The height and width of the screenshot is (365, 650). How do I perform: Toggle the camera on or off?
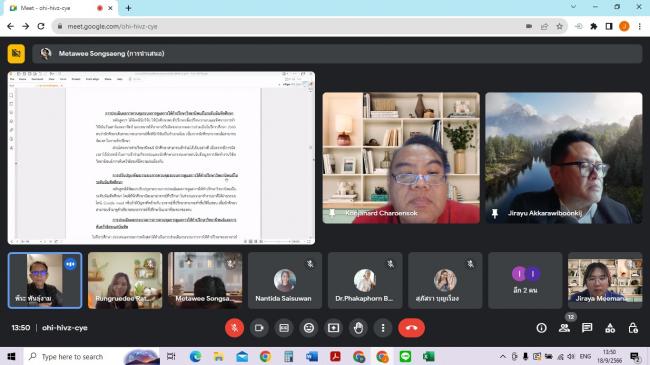pos(259,328)
